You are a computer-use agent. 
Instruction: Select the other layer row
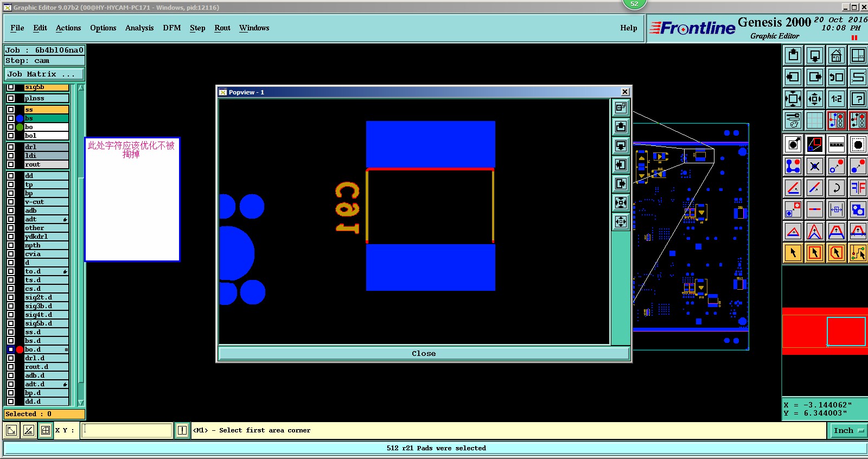pos(47,228)
